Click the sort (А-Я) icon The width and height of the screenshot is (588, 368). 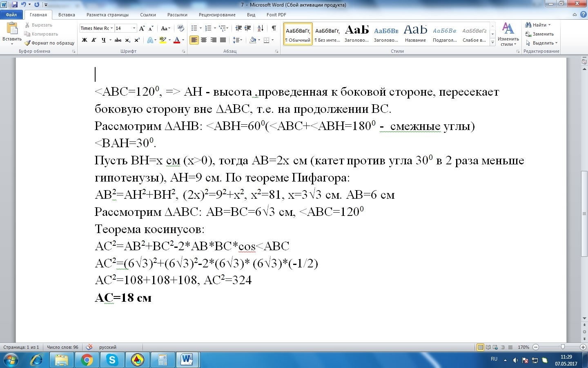tap(261, 28)
